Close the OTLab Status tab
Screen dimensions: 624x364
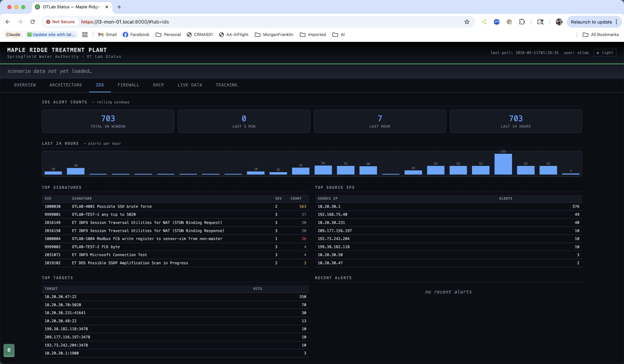[107, 7]
